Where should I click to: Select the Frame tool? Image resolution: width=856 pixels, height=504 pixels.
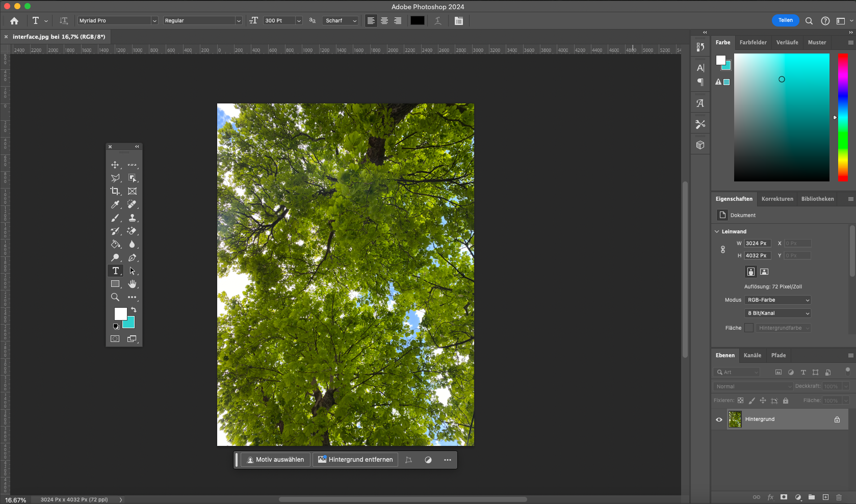point(132,191)
